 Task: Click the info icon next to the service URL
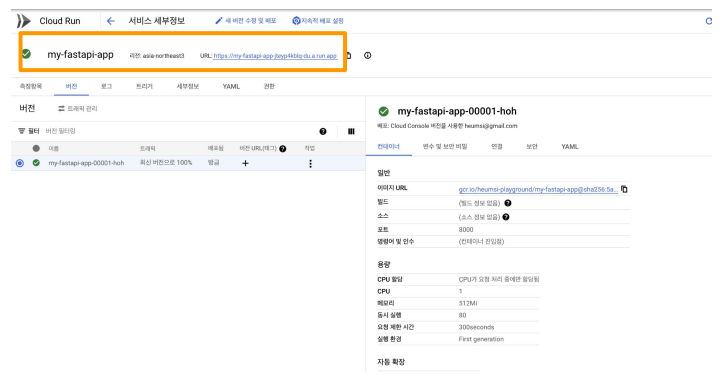(x=367, y=55)
